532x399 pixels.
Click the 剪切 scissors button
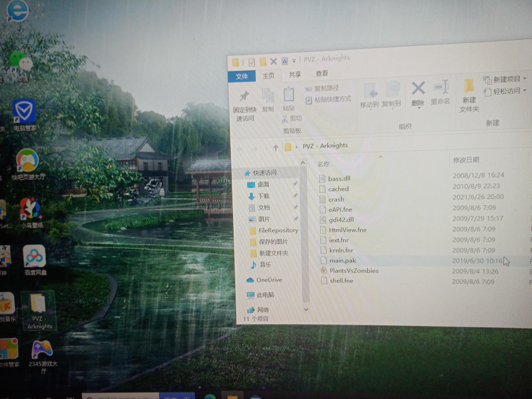click(x=291, y=118)
